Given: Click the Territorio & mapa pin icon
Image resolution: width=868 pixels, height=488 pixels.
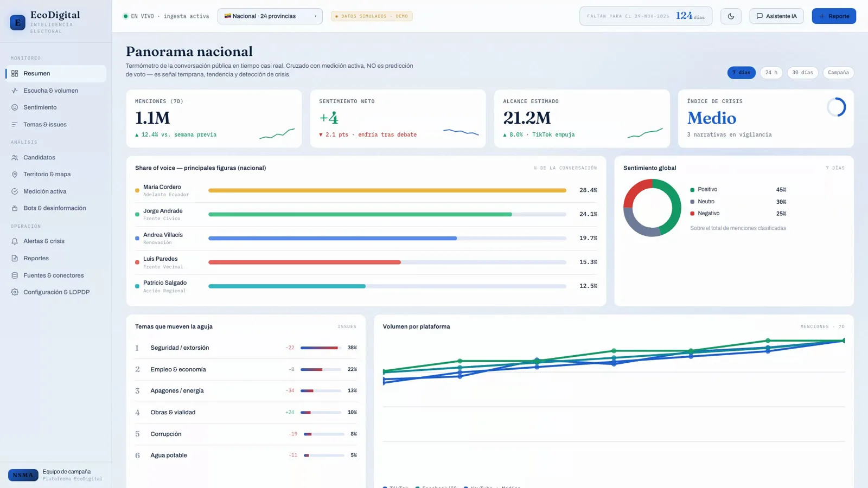Looking at the screenshot, I should (x=15, y=175).
